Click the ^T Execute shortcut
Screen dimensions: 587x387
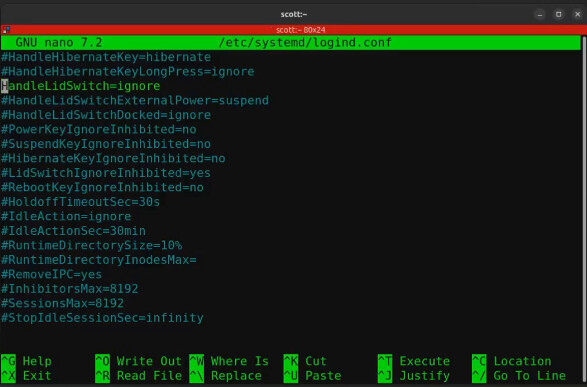point(414,361)
